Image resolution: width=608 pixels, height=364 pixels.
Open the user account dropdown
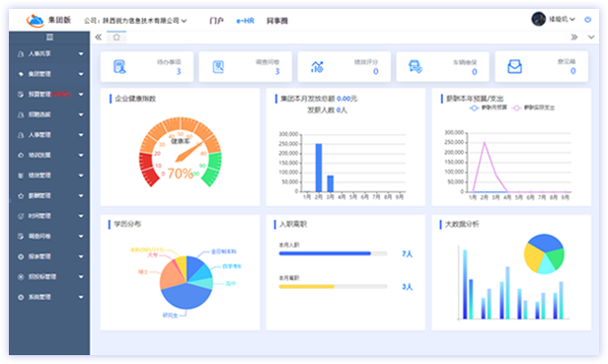pyautogui.click(x=554, y=19)
